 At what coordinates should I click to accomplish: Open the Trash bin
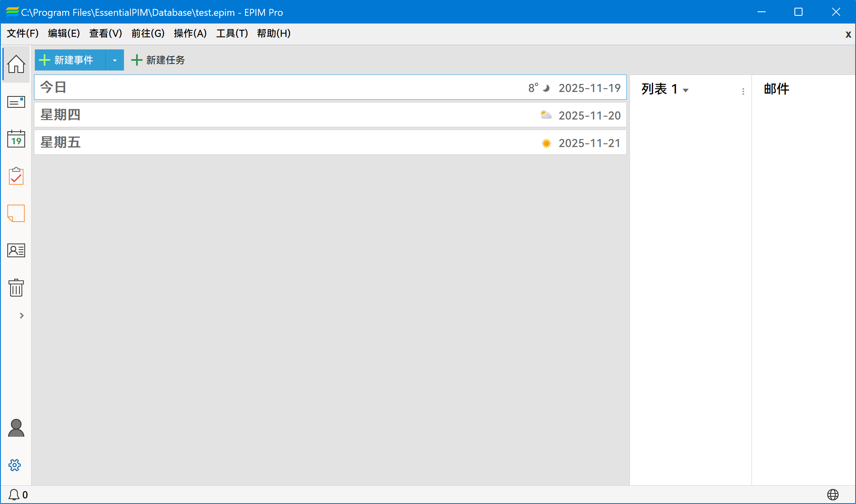coord(16,288)
